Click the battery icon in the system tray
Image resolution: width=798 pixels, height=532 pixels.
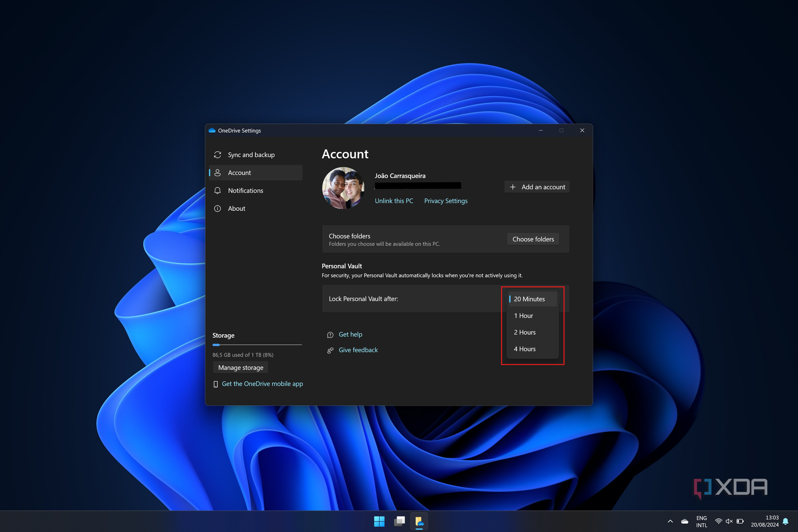click(739, 521)
